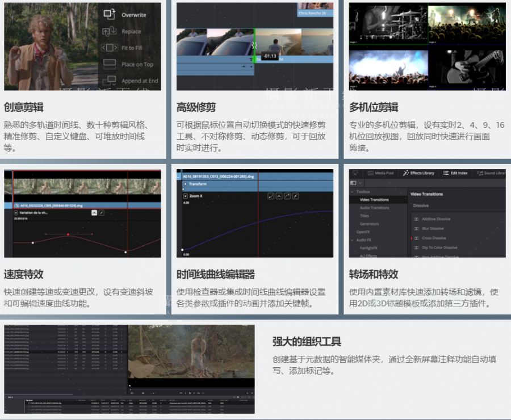Choose Append at End option
The width and height of the screenshot is (511, 420).
point(140,81)
